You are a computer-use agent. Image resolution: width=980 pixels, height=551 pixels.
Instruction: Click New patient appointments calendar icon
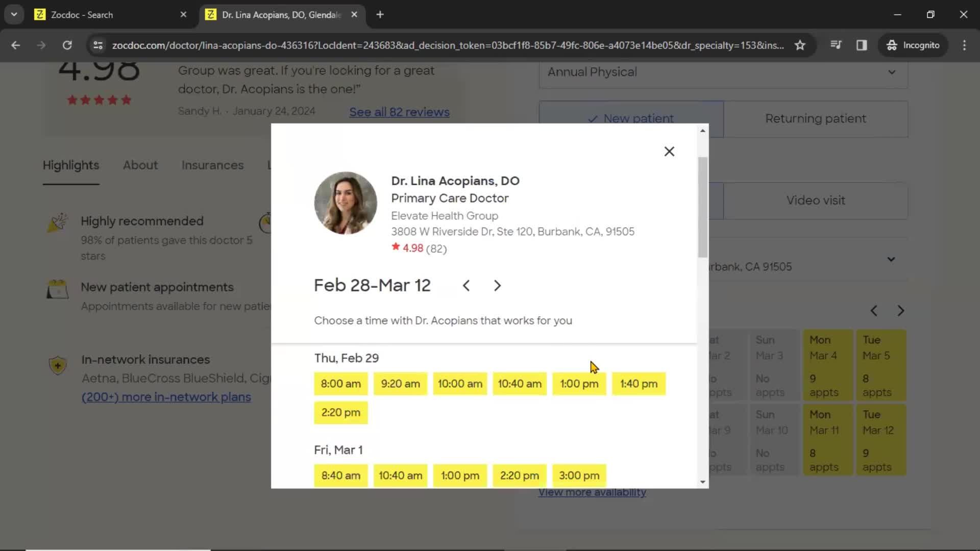tap(57, 289)
